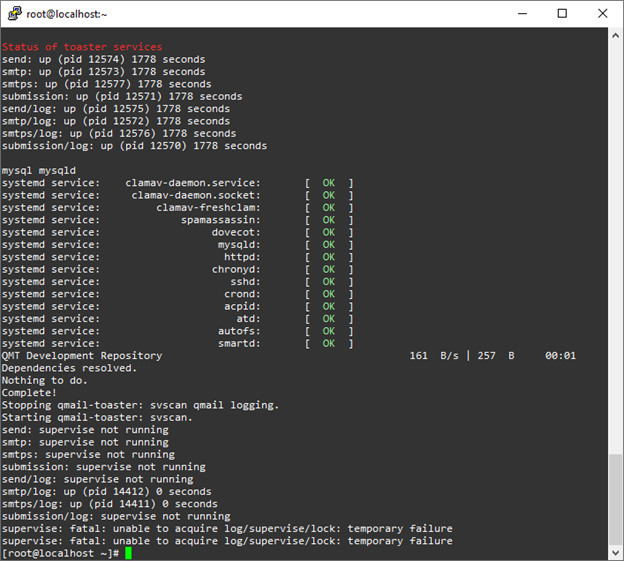
Task: Click 'send: supervise not running' line
Action: click(85, 430)
